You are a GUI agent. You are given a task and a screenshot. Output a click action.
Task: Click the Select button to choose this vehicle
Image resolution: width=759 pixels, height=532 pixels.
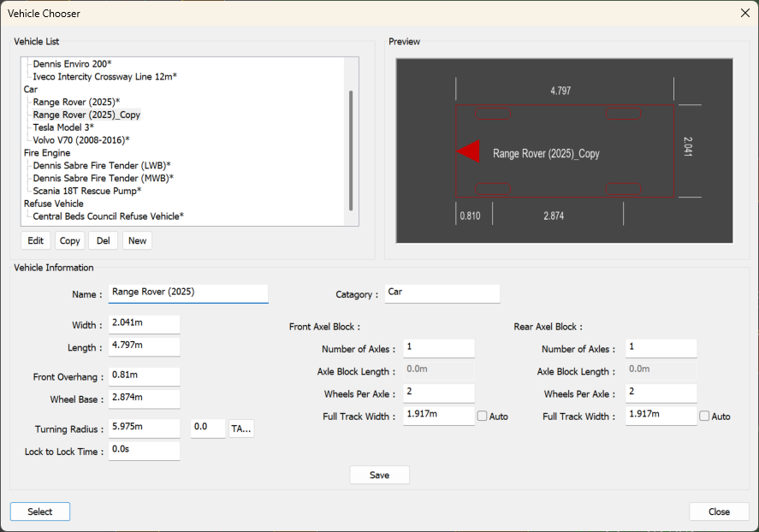(39, 511)
